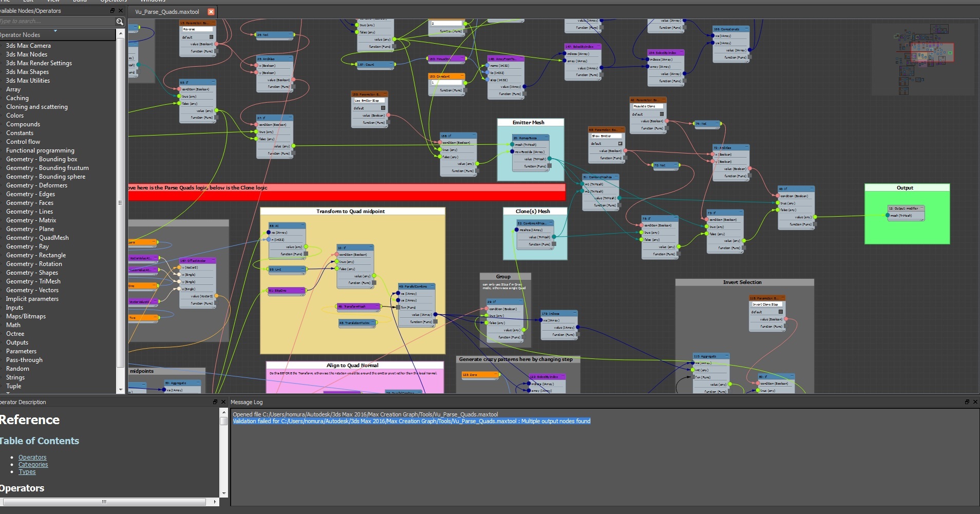Float the Operator Description panel
The height and width of the screenshot is (514, 980).
215,402
